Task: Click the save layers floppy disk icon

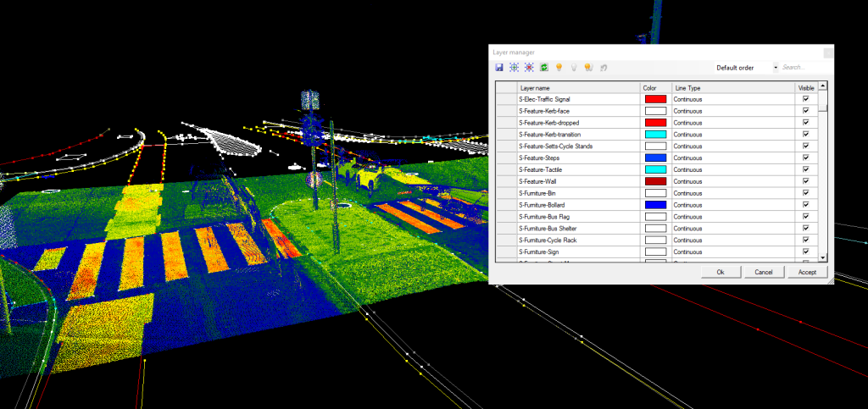Action: pos(500,68)
